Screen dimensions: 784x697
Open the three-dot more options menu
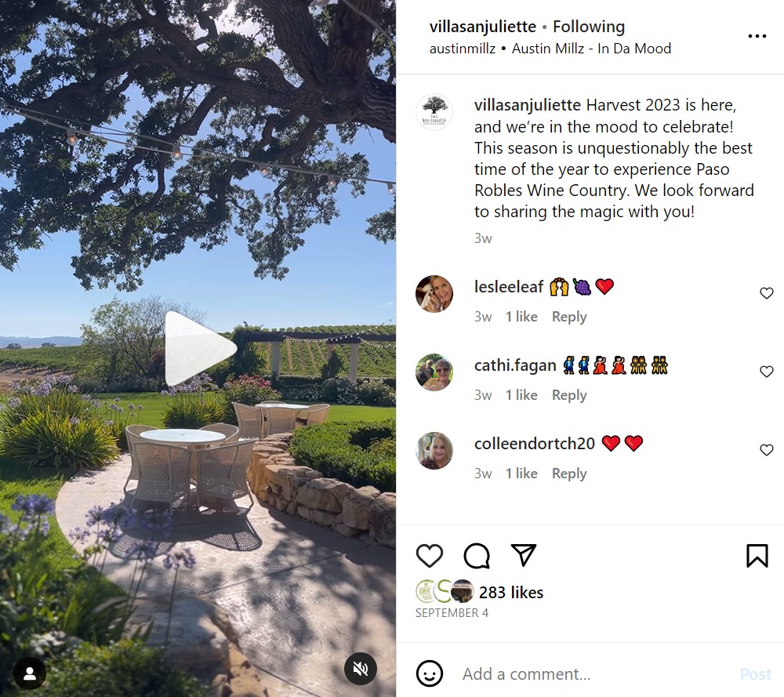[757, 36]
